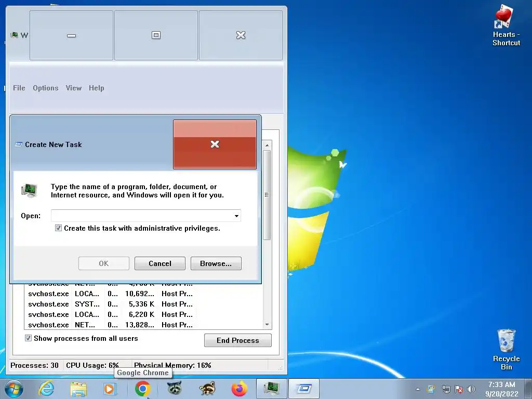Click Cancel in Create New Task
The width and height of the screenshot is (532, 399).
tap(160, 263)
